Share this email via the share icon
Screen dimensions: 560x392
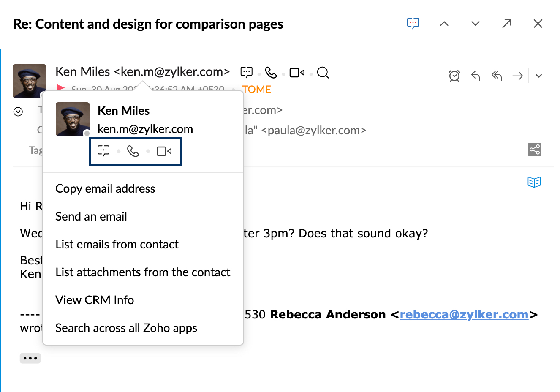[x=534, y=149]
